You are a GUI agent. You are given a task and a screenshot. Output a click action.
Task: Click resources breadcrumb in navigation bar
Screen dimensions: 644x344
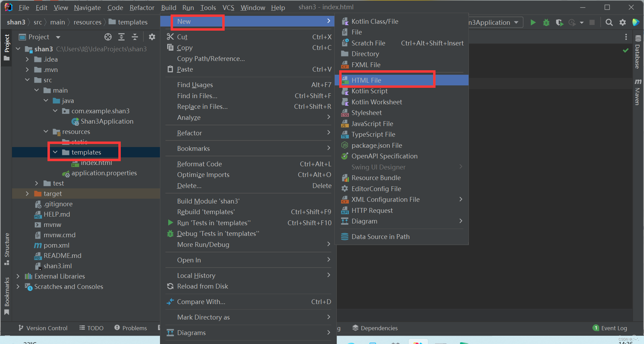(x=87, y=22)
